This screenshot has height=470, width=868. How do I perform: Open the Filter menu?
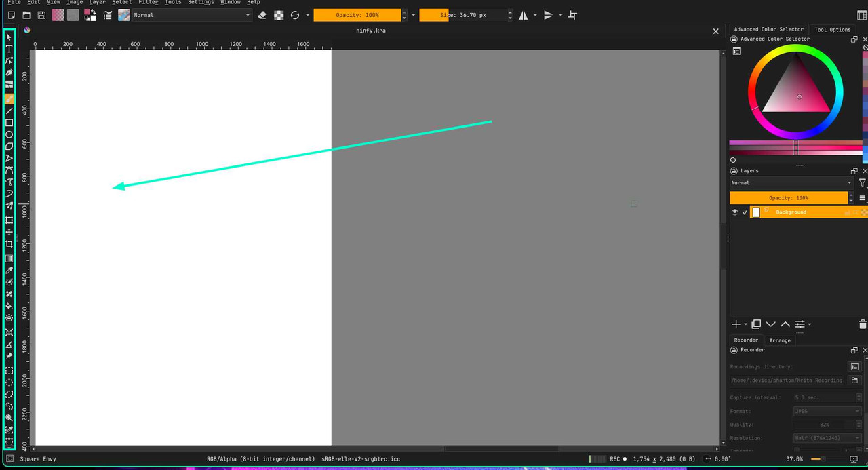149,3
